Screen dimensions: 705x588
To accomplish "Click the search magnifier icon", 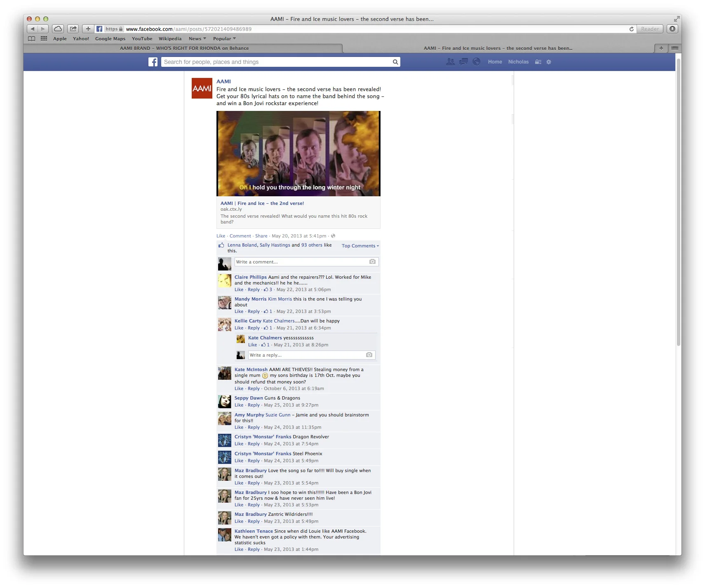I will (x=395, y=62).
